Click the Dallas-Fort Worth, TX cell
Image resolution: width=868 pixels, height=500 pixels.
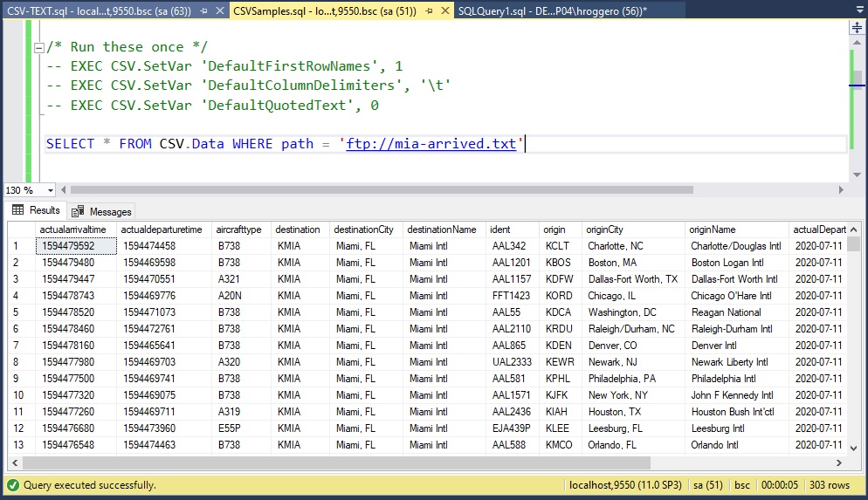(x=633, y=279)
